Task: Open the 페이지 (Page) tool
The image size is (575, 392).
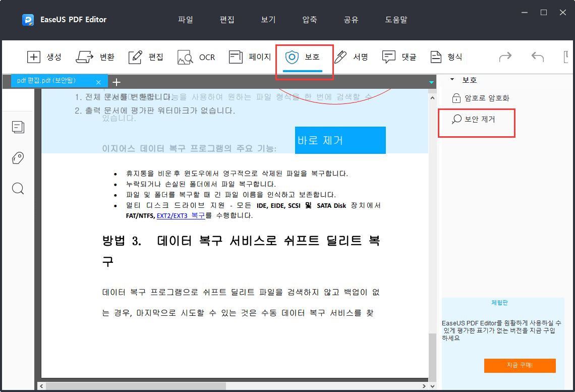Action: click(247, 57)
